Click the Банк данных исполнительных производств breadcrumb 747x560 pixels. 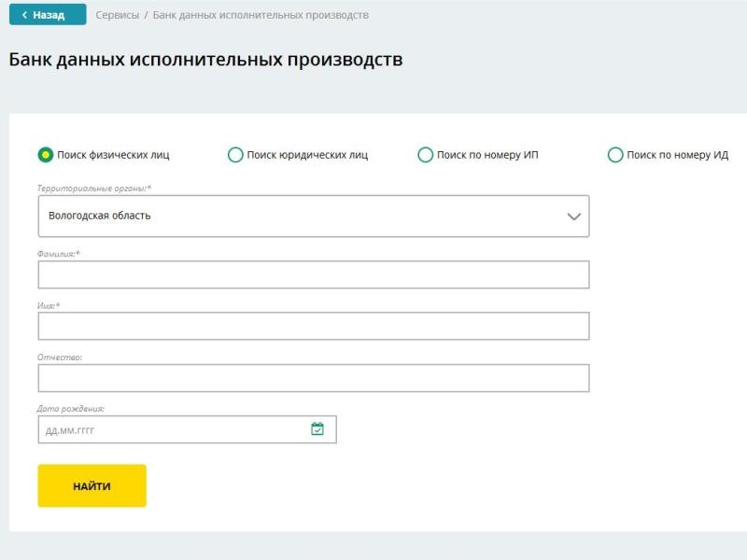click(261, 15)
